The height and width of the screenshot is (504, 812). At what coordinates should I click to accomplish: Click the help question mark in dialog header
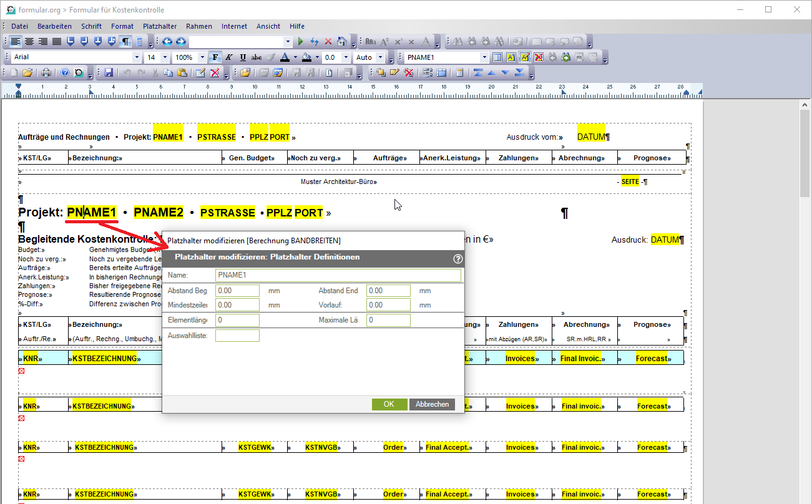457,258
